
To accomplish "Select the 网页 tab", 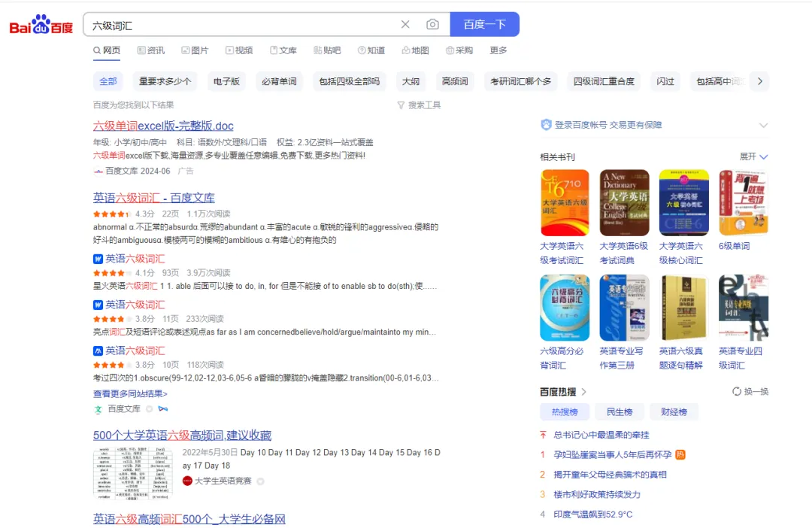I will click(107, 50).
